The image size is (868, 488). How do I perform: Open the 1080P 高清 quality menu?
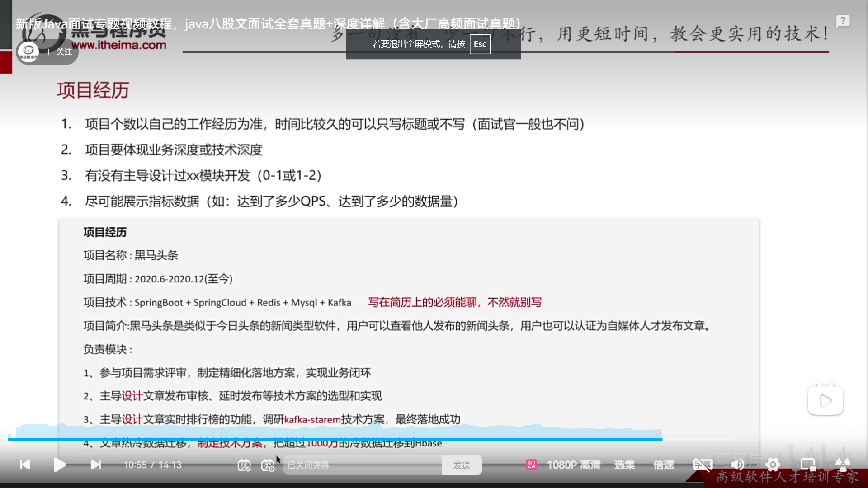[x=573, y=465]
